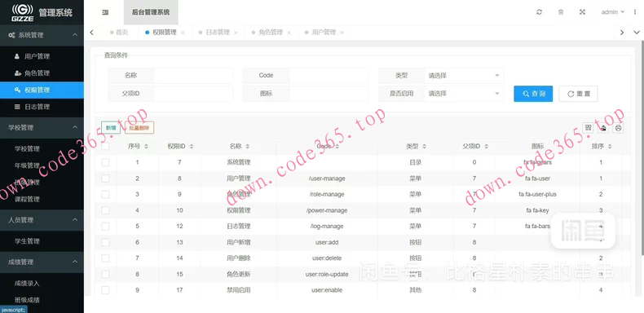Close the 权限管理 tab
Image resolution: width=644 pixels, height=313 pixels.
click(183, 33)
